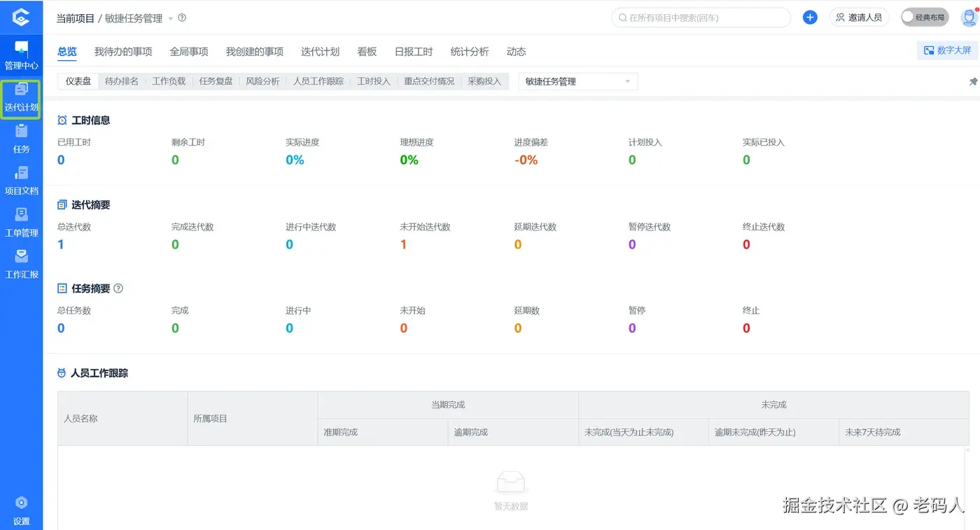Click the pin icon at right edge
The image size is (980, 530).
coord(973,82)
